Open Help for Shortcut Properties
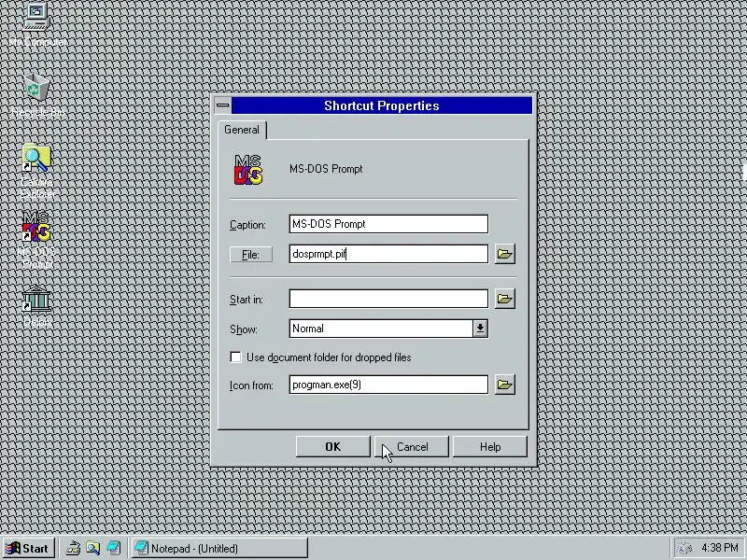The image size is (747, 560). click(490, 447)
